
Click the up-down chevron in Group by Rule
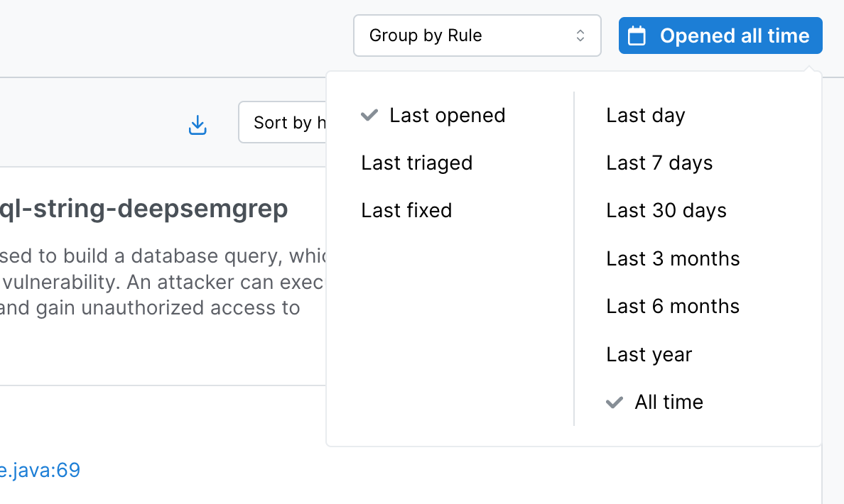point(580,35)
